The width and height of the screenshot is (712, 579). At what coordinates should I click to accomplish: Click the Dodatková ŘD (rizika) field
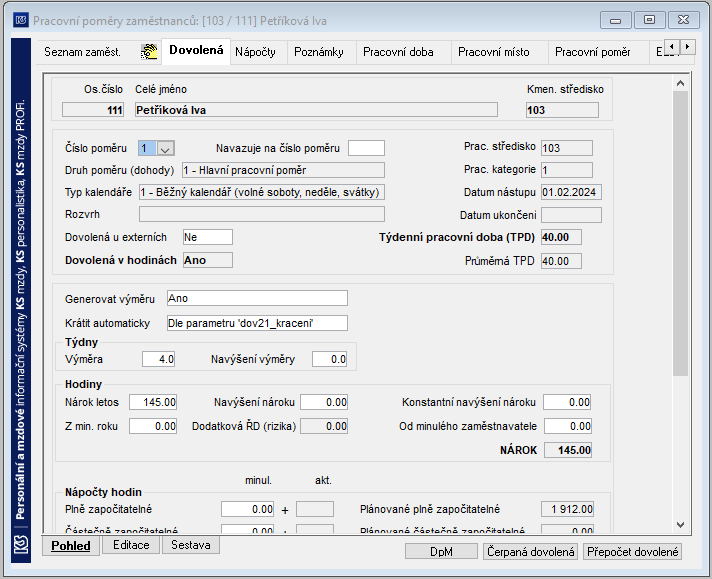[x=324, y=426]
